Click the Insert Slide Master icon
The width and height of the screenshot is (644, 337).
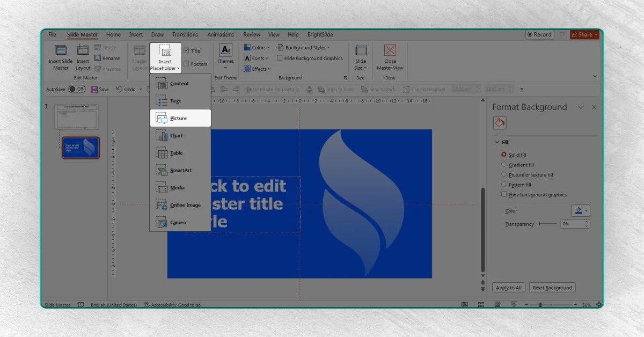click(61, 51)
